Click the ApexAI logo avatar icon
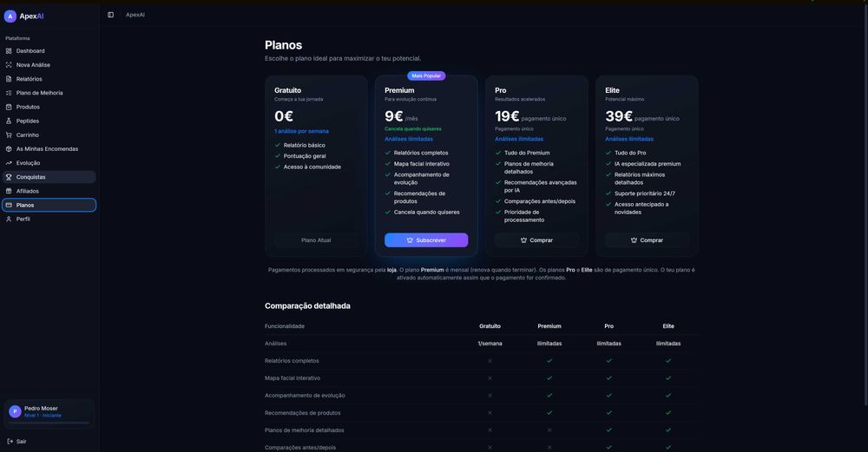This screenshot has width=868, height=452. tap(10, 16)
